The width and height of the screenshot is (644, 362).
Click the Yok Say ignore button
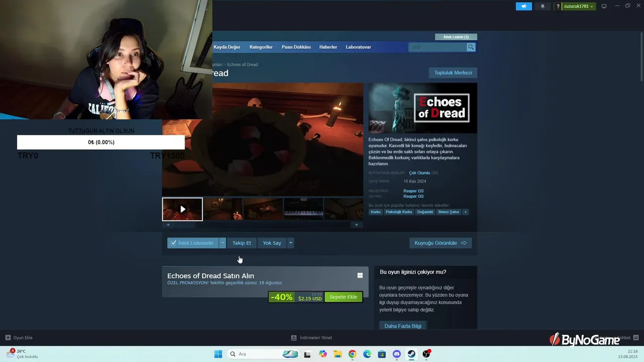272,243
